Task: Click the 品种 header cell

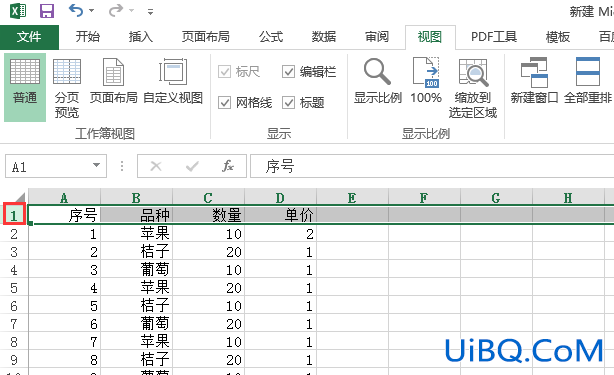Action: (x=136, y=215)
